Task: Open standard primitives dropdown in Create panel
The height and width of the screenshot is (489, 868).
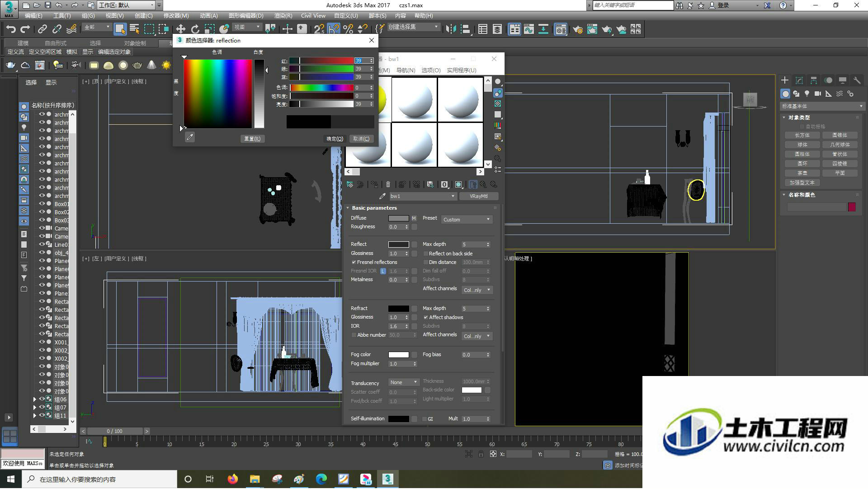Action: pos(822,106)
